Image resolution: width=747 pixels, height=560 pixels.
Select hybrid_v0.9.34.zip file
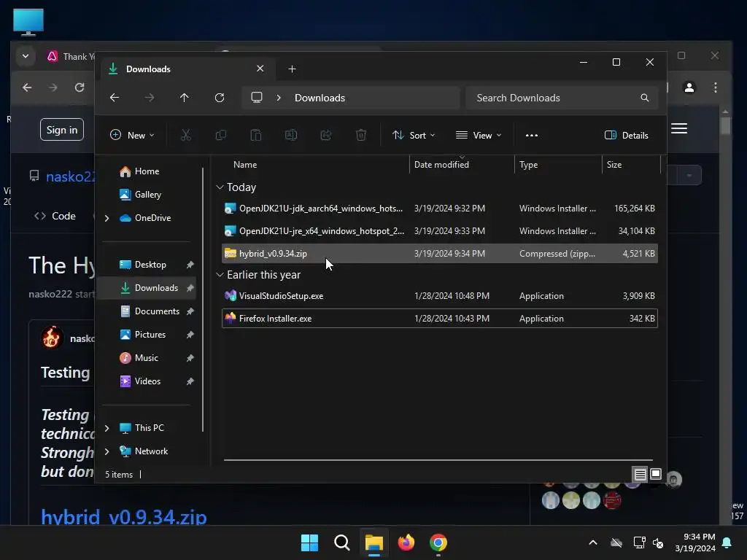pos(440,254)
